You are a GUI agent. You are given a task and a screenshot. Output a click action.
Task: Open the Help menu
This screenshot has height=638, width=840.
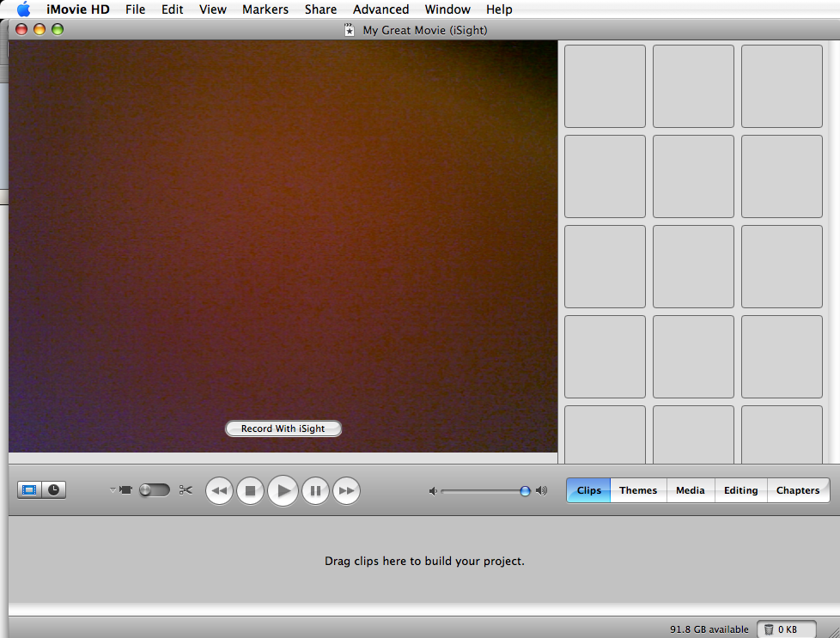(x=499, y=9)
